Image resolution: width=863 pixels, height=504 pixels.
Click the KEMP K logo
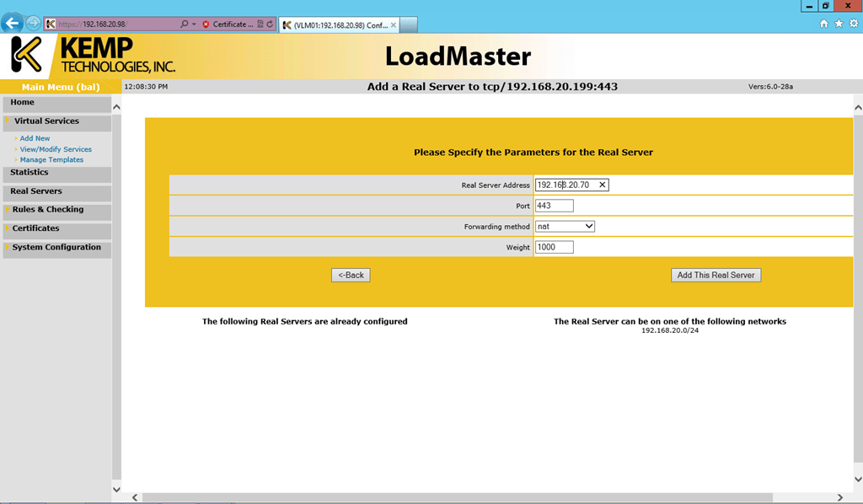click(26, 55)
